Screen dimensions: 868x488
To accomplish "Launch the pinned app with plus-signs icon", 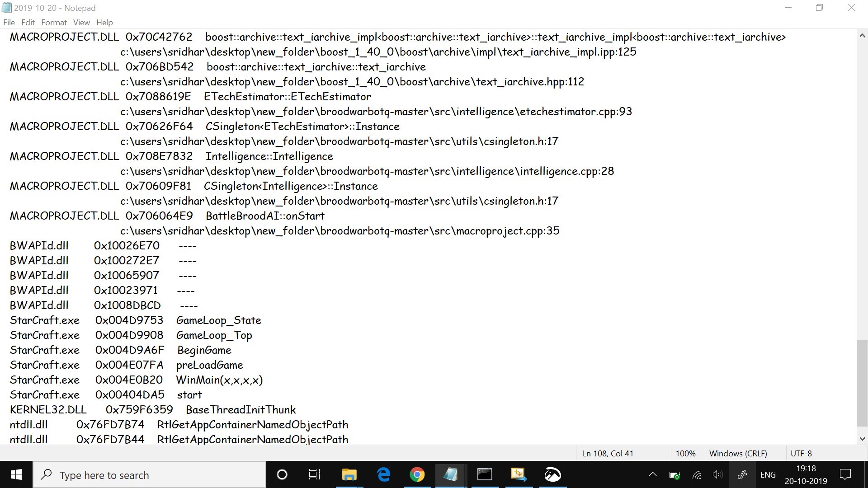I will click(x=519, y=474).
